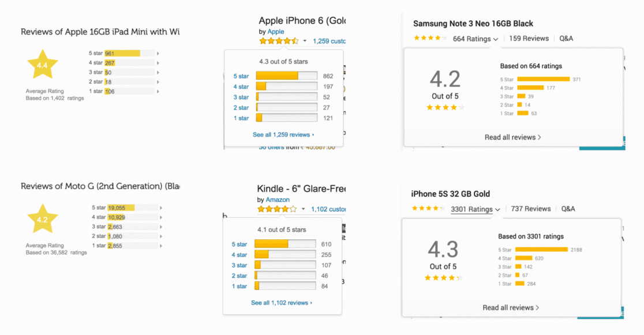The image size is (644, 335).
Task: Click iPhone 5S header star rating
Action: 428,209
